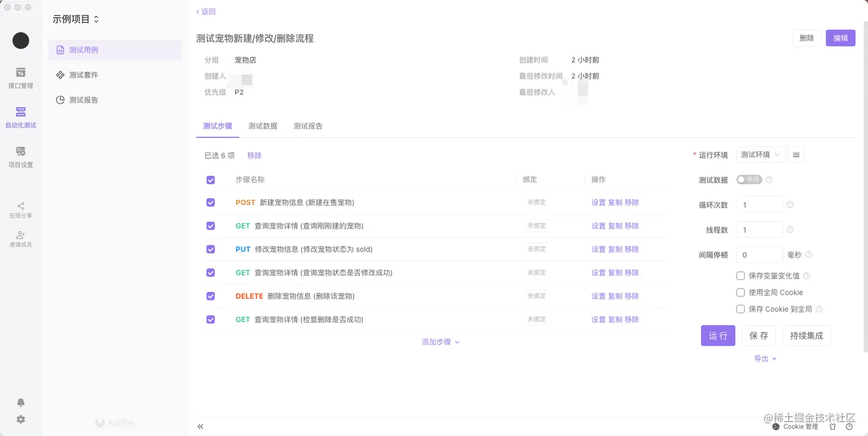The width and height of the screenshot is (868, 436).
Task: 点击运行按钮执行测试用例
Action: [x=718, y=335]
